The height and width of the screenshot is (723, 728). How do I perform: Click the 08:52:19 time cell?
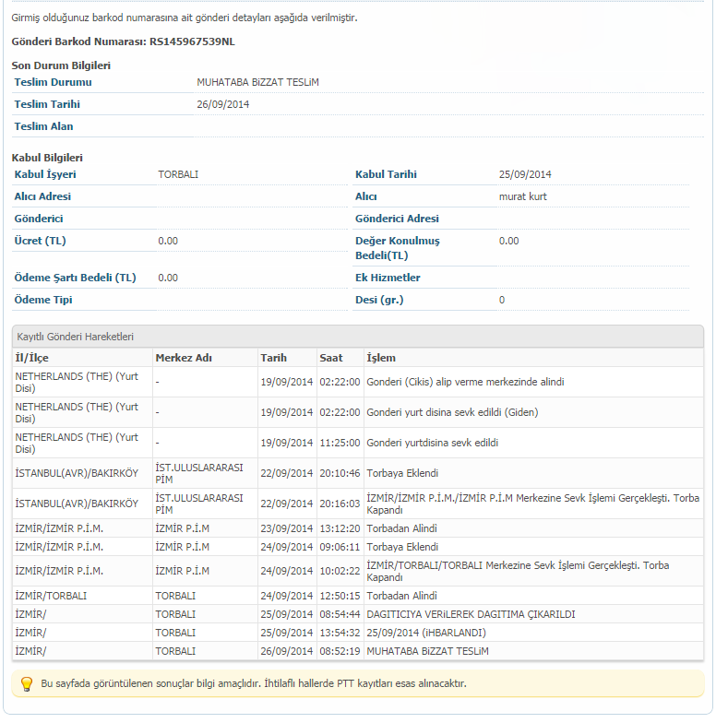340,652
